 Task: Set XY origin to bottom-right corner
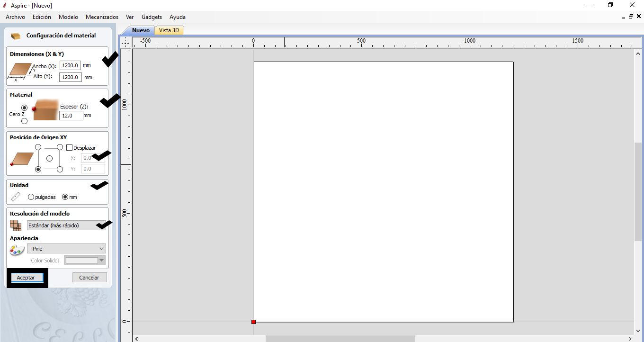(60, 169)
